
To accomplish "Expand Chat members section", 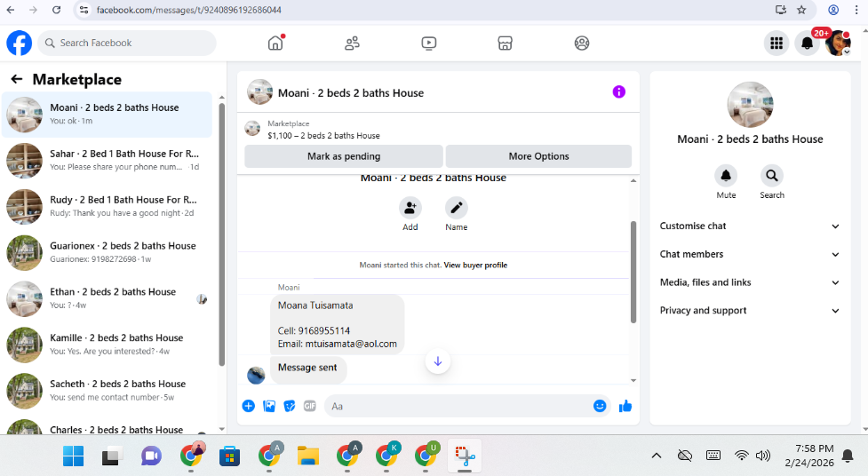I will coord(750,254).
